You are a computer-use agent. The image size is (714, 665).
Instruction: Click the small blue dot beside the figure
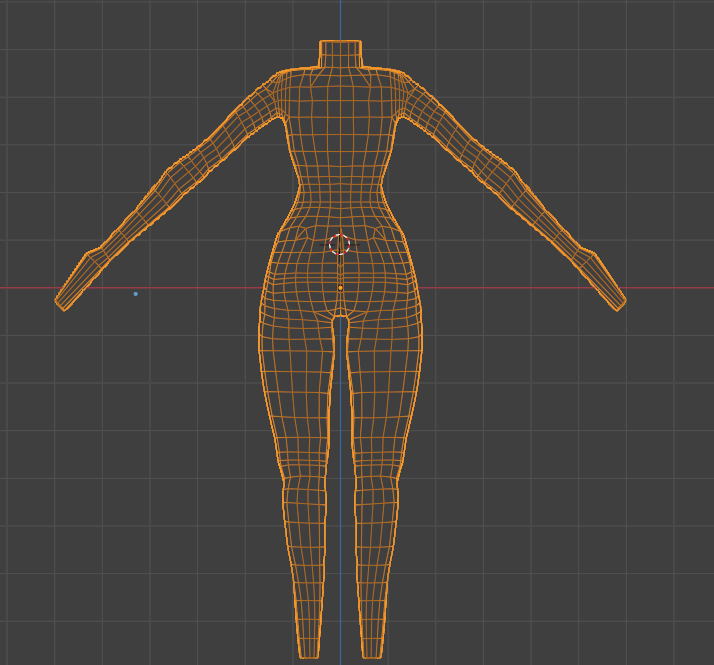(136, 294)
